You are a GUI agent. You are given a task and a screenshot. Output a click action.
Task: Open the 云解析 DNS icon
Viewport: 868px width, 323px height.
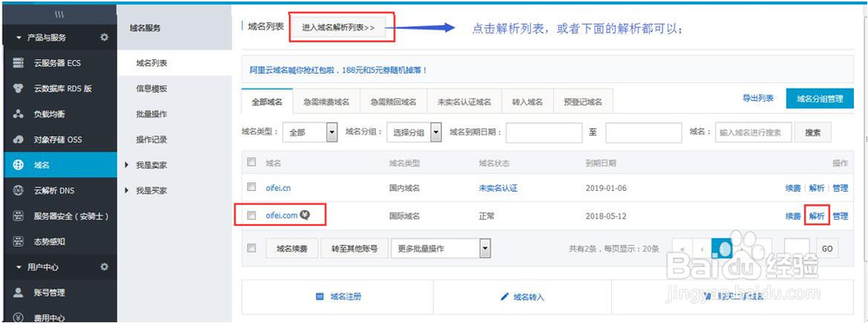(x=18, y=190)
